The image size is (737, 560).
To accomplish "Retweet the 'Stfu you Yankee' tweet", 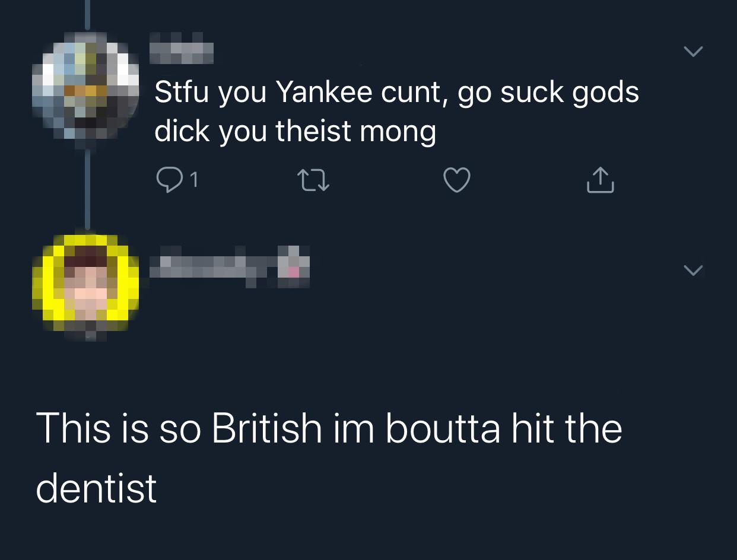I will pos(314,180).
